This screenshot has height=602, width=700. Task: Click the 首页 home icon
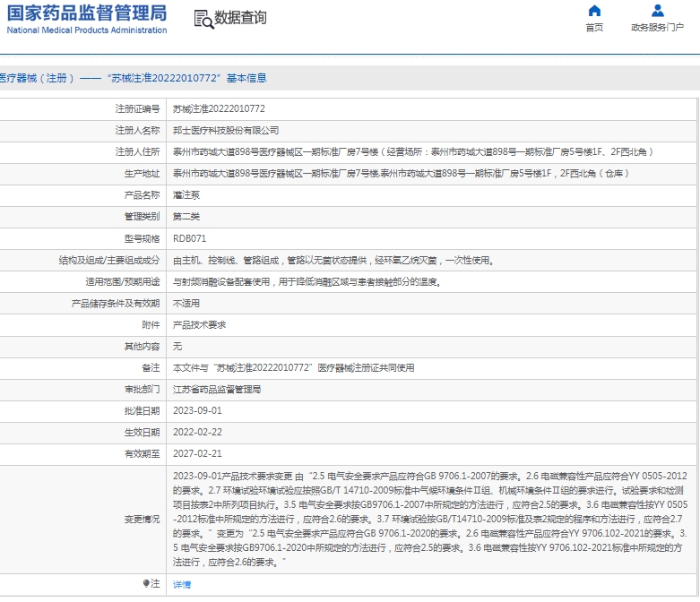pos(594,10)
